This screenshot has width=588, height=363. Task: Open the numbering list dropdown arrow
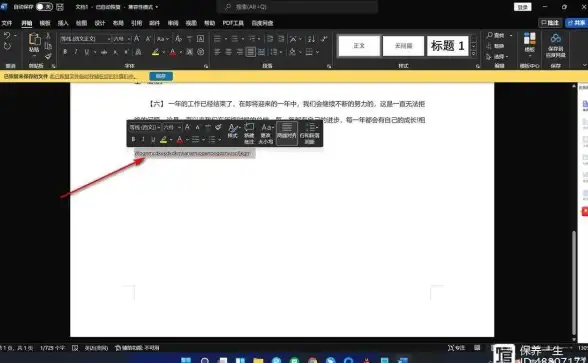click(x=243, y=39)
